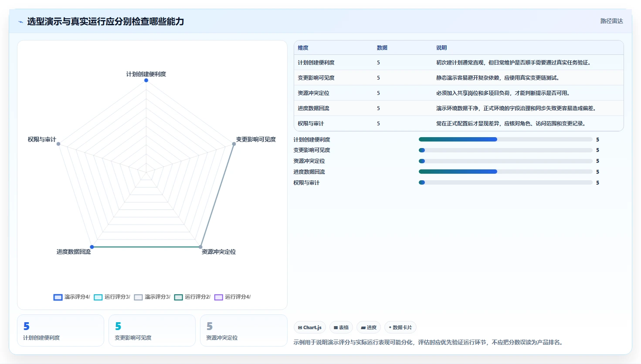This screenshot has height=364, width=641.
Task: Click the 权限与审计 progress row label
Action: (306, 183)
